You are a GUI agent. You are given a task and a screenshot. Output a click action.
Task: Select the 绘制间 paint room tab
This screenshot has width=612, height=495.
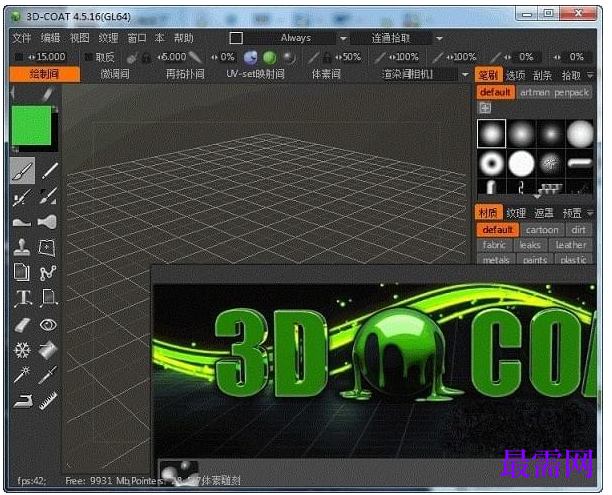click(x=45, y=74)
